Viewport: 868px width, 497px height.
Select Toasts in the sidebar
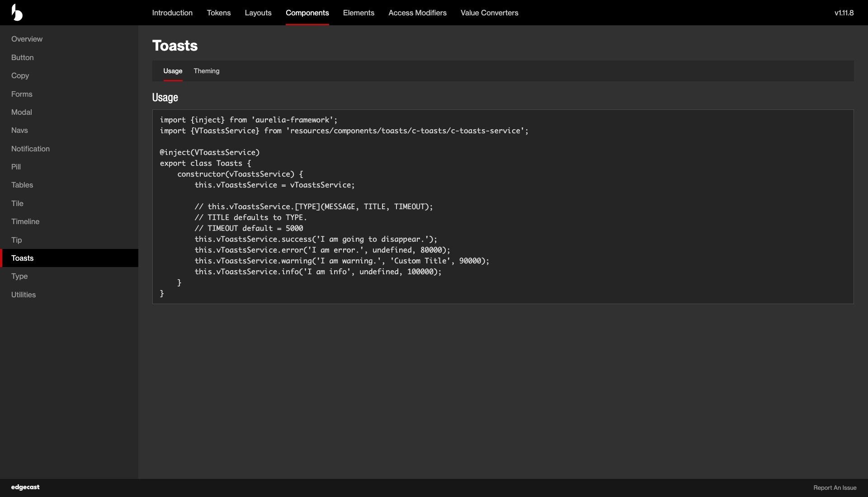[69, 258]
